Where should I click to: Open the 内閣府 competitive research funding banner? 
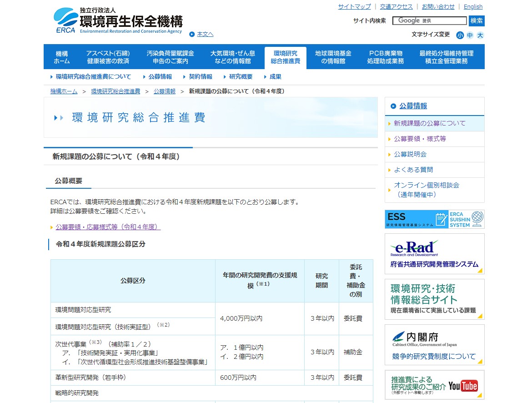(434, 345)
